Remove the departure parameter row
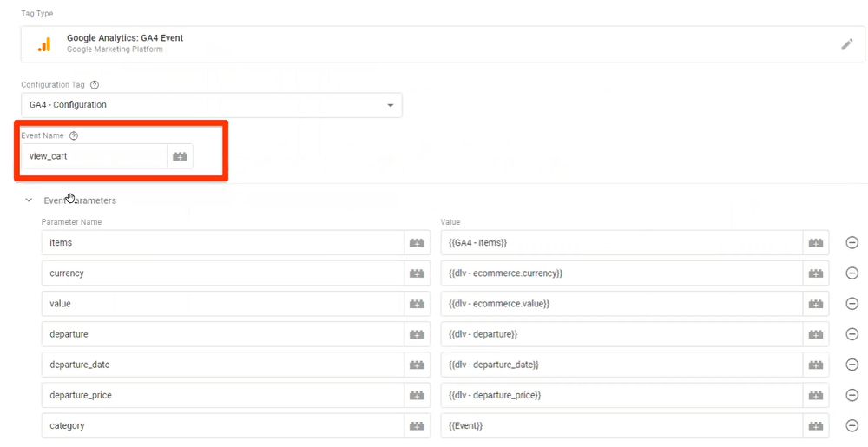The height and width of the screenshot is (447, 868). [852, 334]
